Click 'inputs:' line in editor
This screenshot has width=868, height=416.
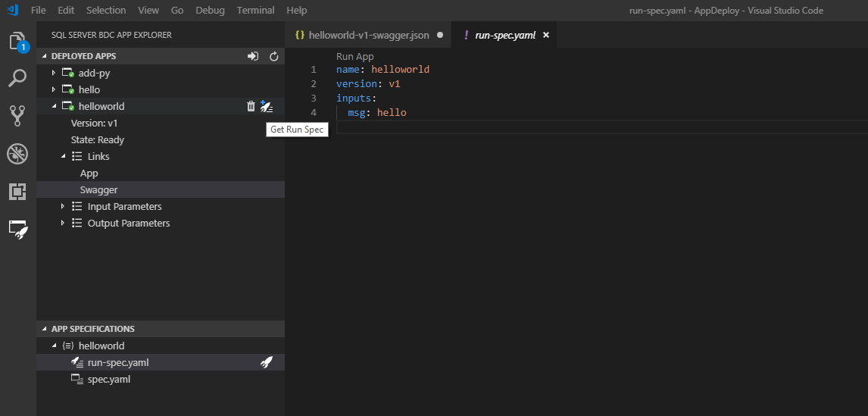(356, 98)
